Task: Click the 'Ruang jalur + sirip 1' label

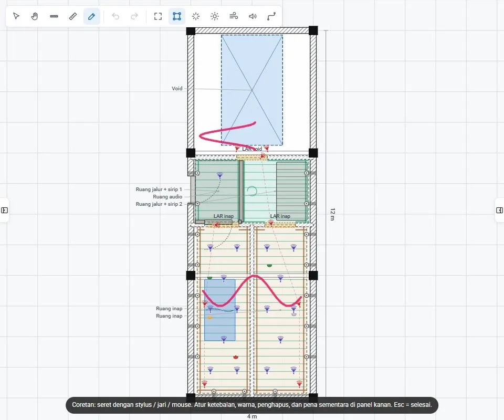Action: pyautogui.click(x=159, y=190)
